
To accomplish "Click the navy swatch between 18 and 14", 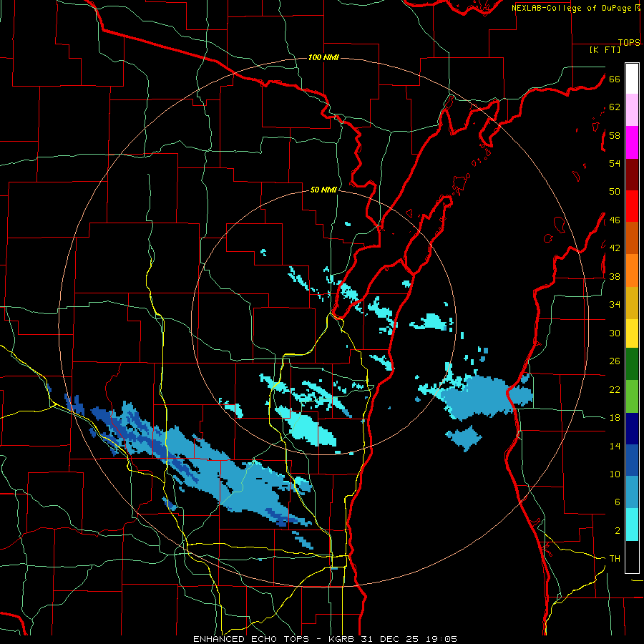I will (632, 429).
